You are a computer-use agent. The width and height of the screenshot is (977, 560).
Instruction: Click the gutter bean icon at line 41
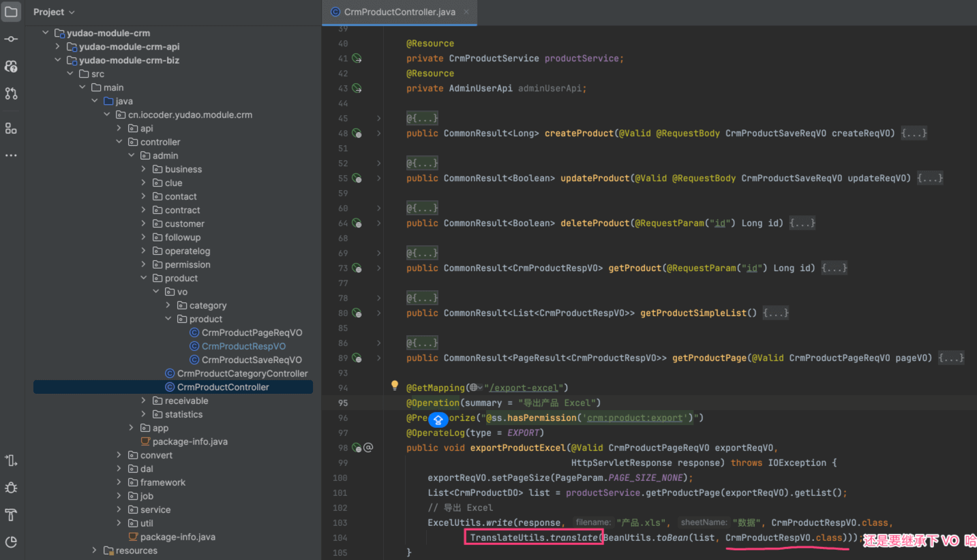357,59
